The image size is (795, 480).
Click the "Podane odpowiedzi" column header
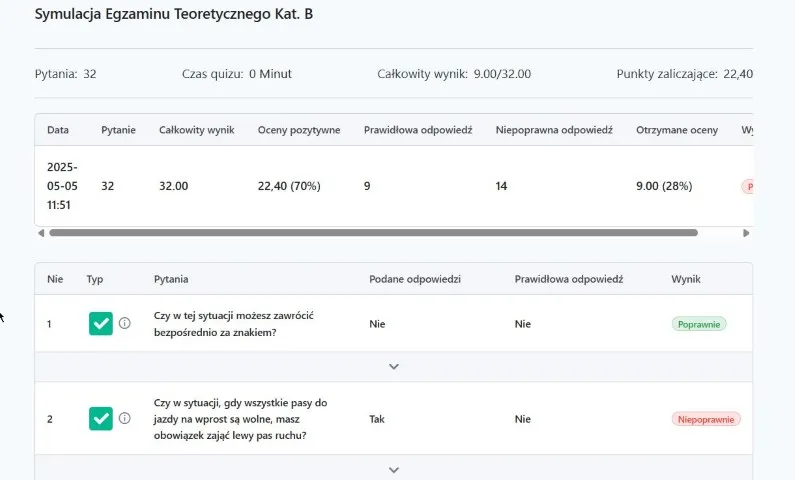click(414, 279)
